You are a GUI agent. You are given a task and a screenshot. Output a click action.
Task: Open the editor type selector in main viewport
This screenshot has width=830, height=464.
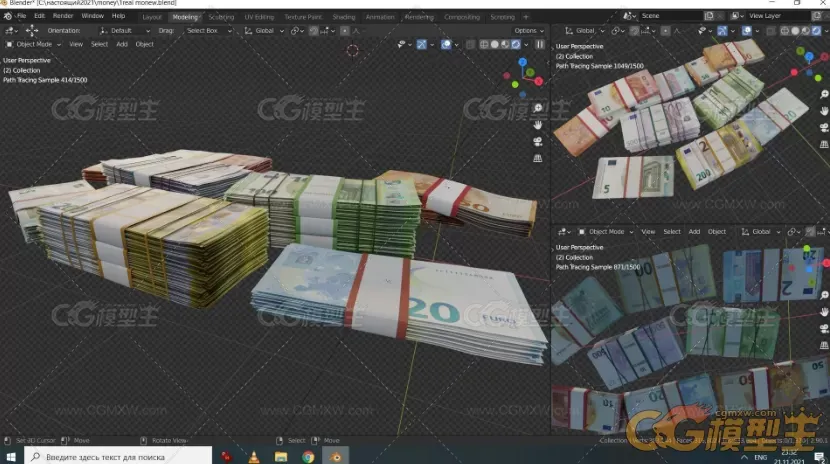pos(10,31)
